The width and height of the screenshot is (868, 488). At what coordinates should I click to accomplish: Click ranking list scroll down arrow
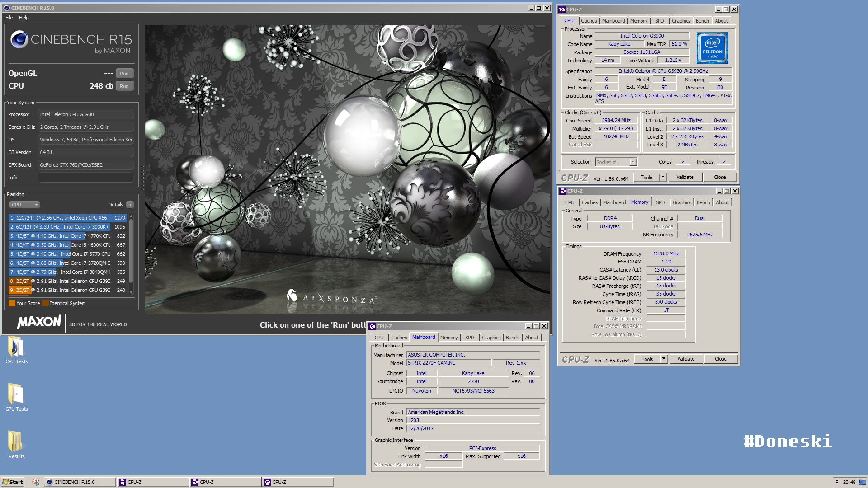point(131,292)
